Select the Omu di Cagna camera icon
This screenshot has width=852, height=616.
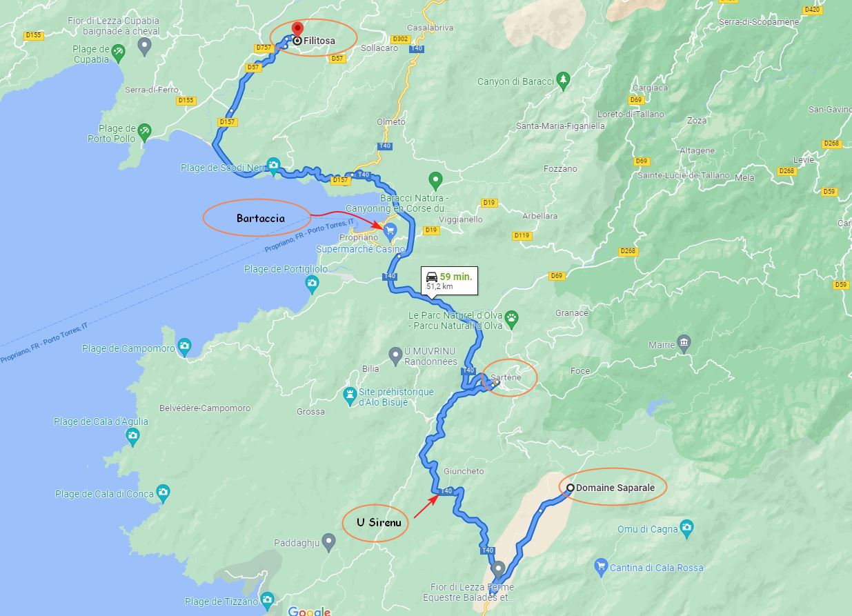pos(686,529)
